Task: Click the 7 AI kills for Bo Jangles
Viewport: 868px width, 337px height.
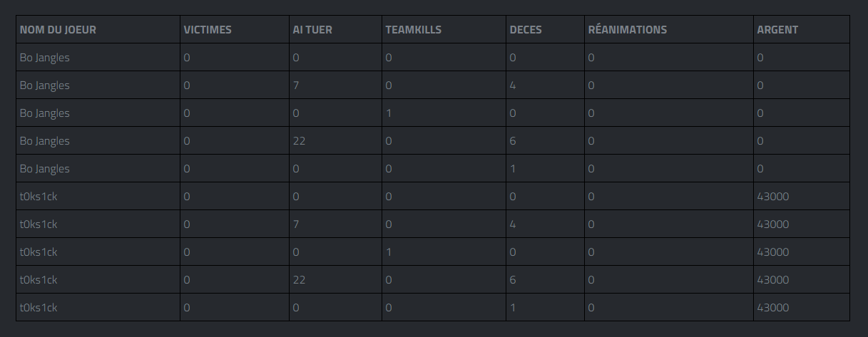Action: click(x=296, y=85)
